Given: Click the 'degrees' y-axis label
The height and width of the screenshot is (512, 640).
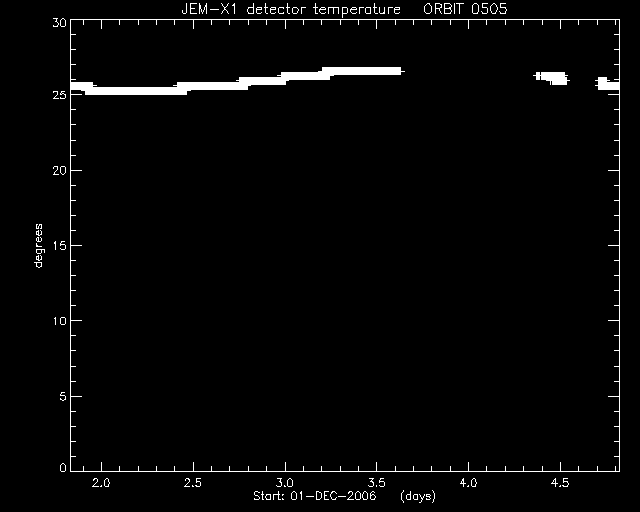Looking at the screenshot, I should click(x=38, y=246).
